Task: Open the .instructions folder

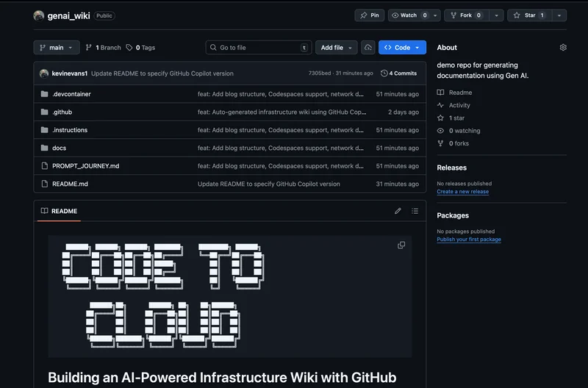Action: pyautogui.click(x=70, y=130)
